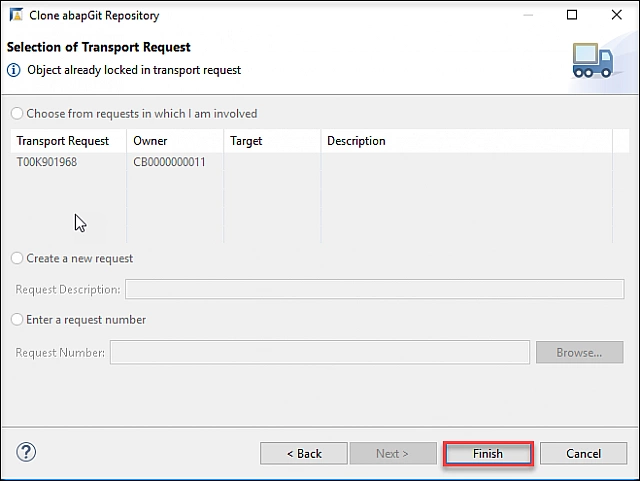This screenshot has height=481, width=640.
Task: Click the info icon beside the locked message
Action: [14, 70]
